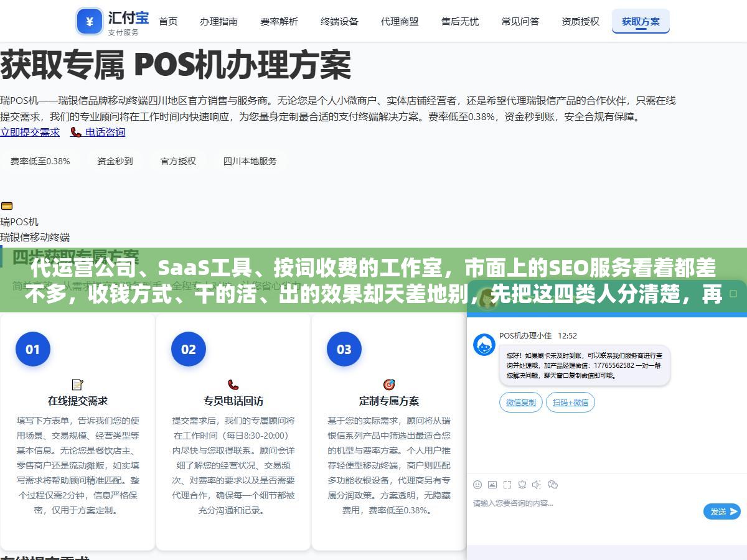Click the phone icon above 专员电话回访

233,385
